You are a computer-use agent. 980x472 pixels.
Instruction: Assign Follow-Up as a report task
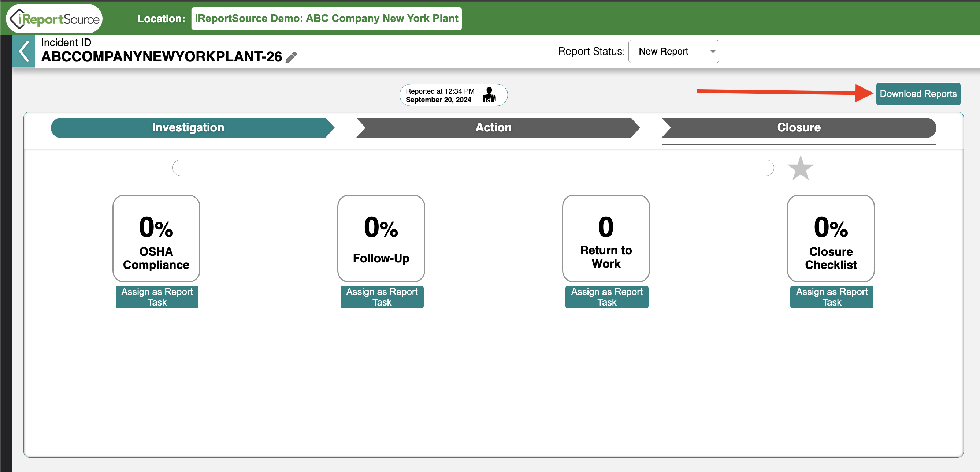[x=382, y=297]
